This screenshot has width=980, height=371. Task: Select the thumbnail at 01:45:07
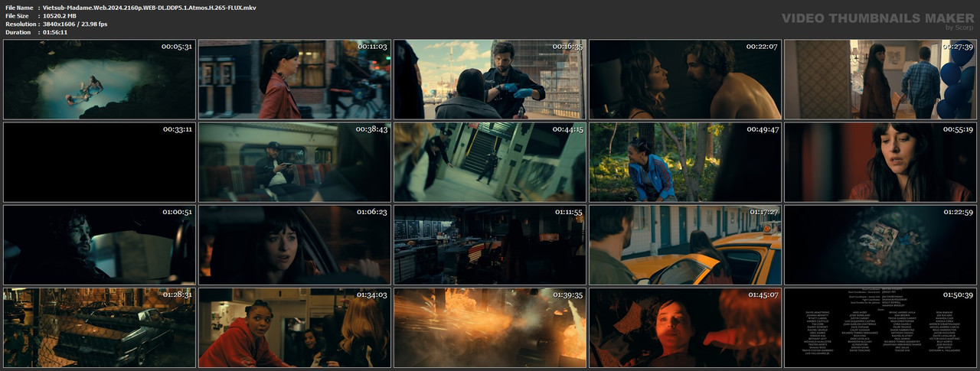685,327
